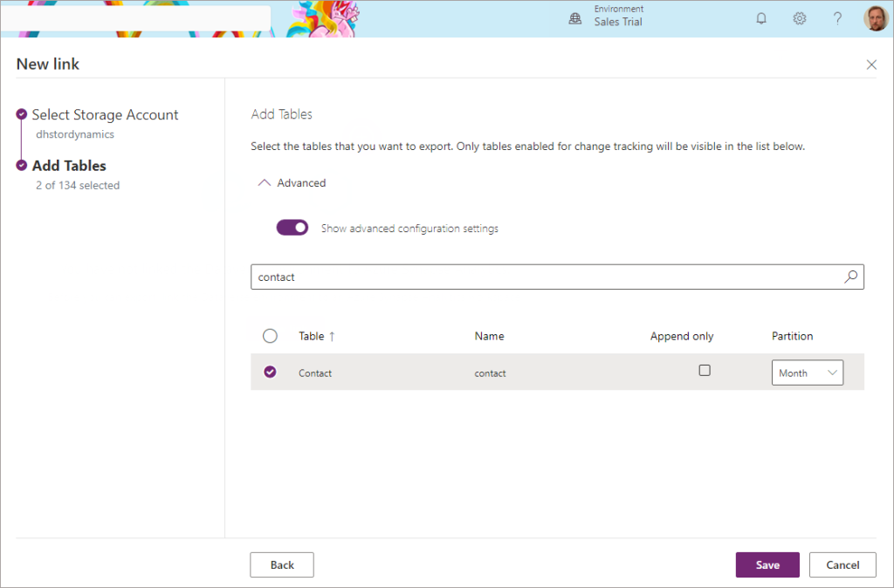Click the environment globe icon
Image resolution: width=894 pixels, height=588 pixels.
tap(575, 19)
